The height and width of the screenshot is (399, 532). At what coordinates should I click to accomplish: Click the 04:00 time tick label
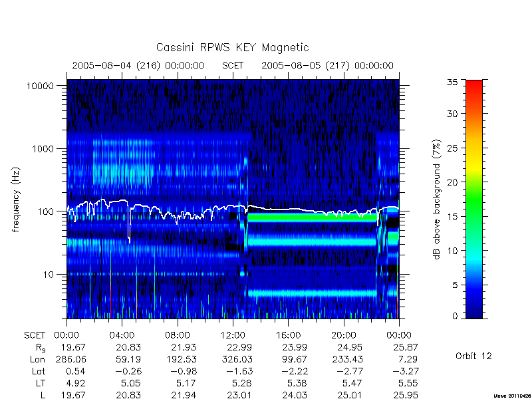pyautogui.click(x=122, y=336)
